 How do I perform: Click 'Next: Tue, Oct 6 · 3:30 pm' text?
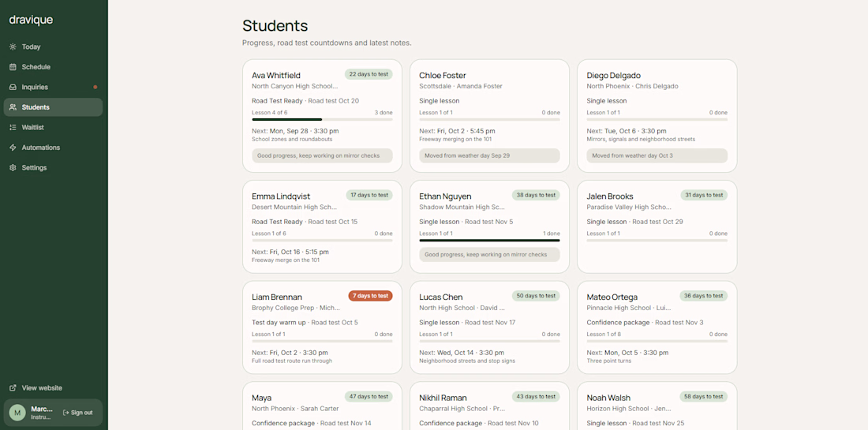pyautogui.click(x=626, y=131)
